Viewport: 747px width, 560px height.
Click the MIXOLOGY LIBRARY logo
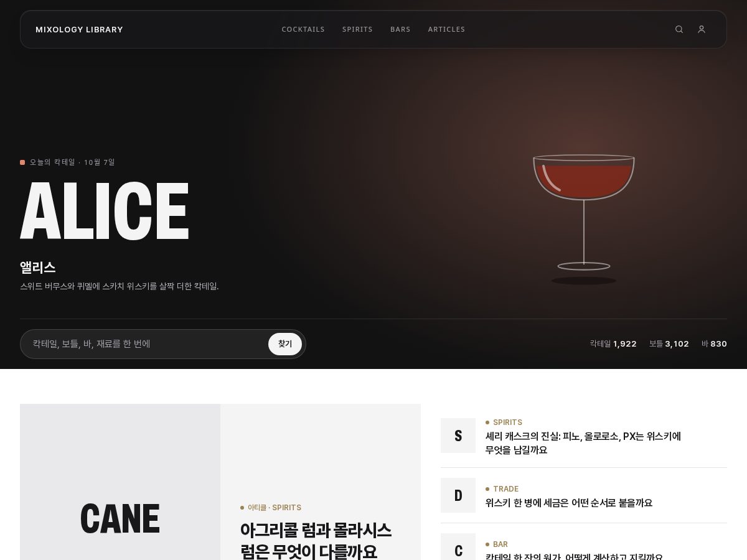(79, 29)
